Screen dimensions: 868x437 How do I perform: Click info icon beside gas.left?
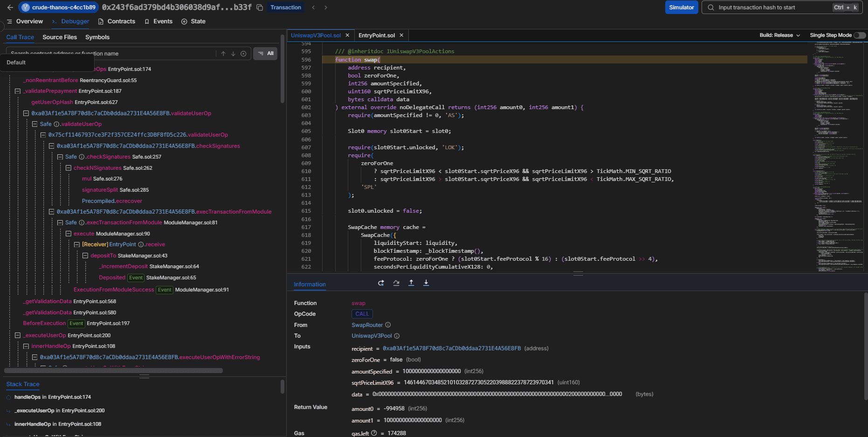pos(374,433)
